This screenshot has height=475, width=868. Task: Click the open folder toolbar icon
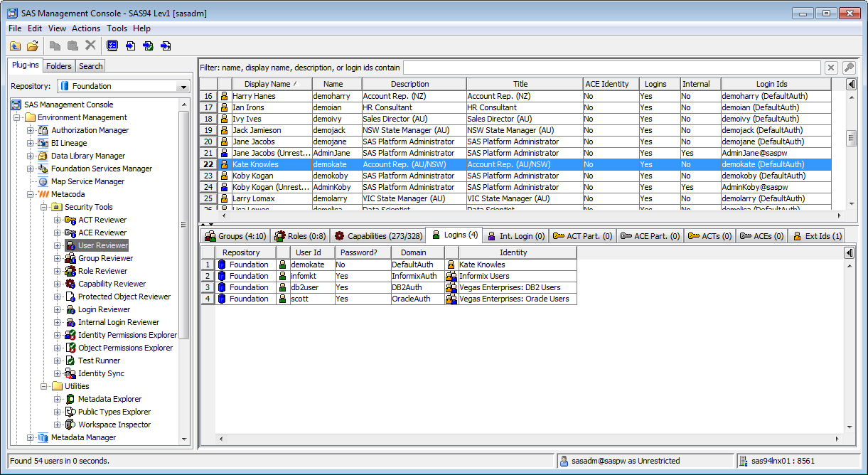(x=33, y=46)
